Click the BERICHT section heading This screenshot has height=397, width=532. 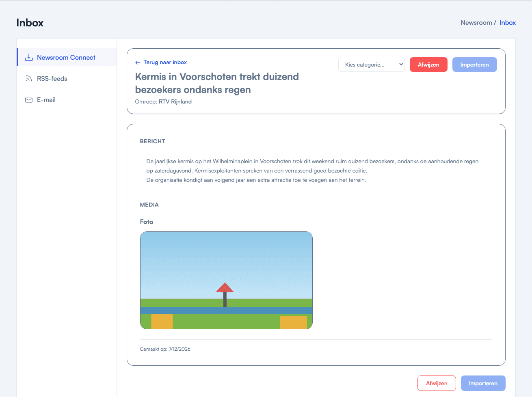[153, 141]
